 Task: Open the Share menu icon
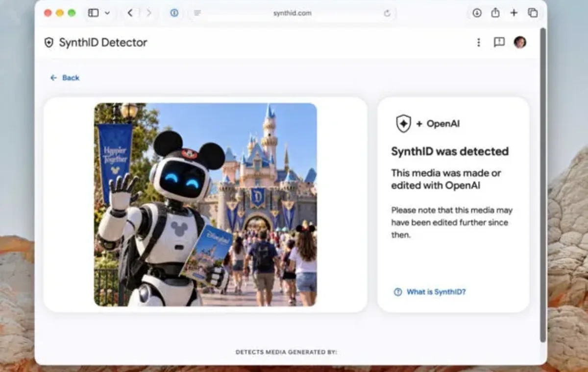(x=495, y=13)
